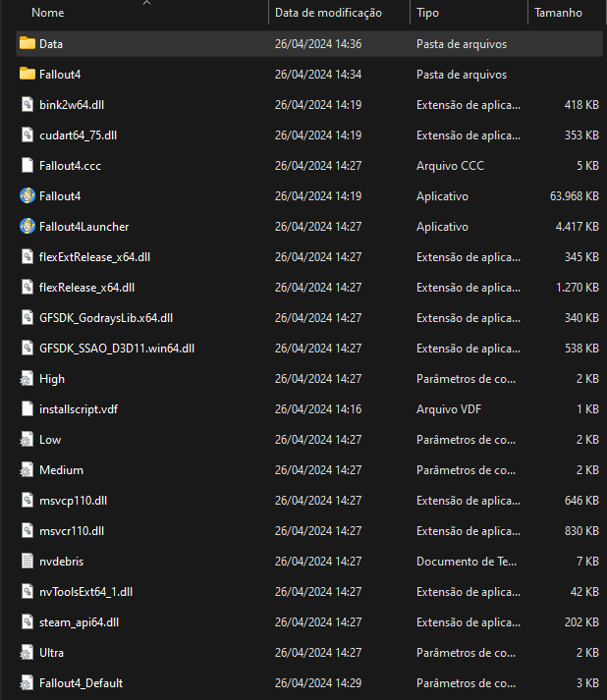607x700 pixels.
Task: Click the 1.270 KB size value
Action: click(x=578, y=288)
